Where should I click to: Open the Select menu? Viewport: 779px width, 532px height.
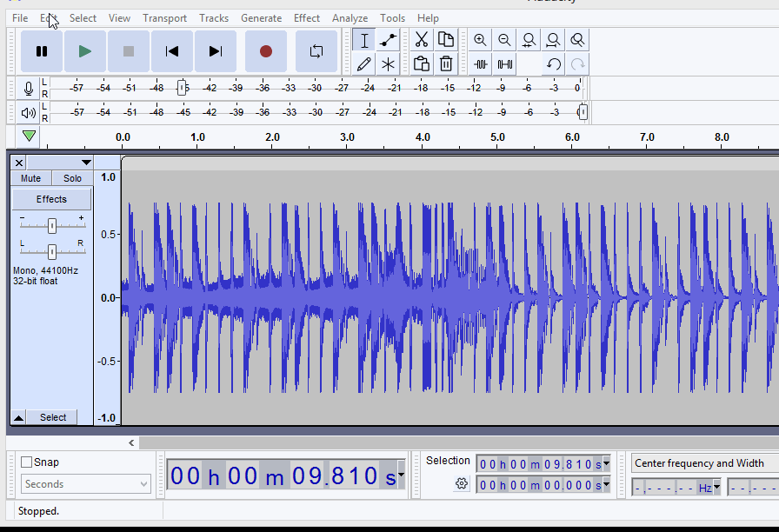tap(83, 18)
